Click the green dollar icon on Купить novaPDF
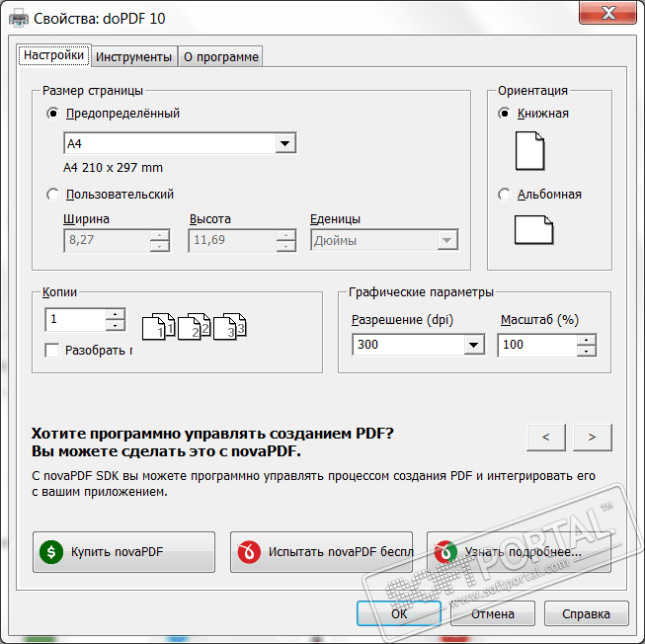Image resolution: width=645 pixels, height=644 pixels. 51,552
